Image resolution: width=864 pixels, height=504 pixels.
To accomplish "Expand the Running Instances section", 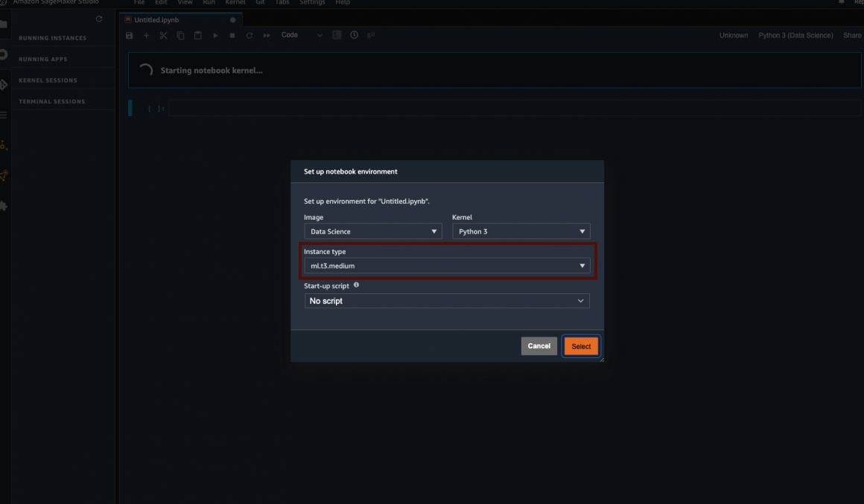I will (52, 38).
